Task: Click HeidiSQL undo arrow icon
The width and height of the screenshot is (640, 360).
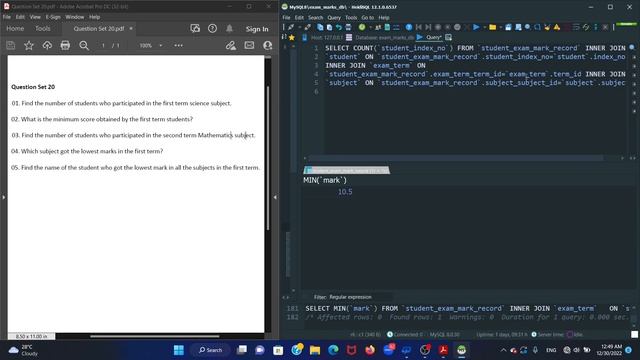Action: [339, 27]
